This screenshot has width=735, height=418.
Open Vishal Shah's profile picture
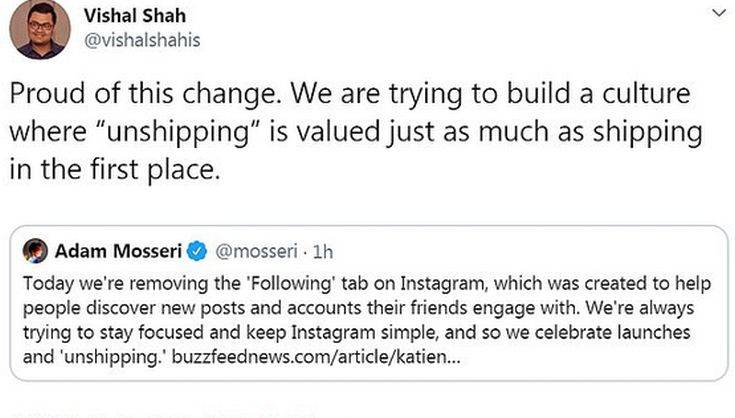point(40,29)
